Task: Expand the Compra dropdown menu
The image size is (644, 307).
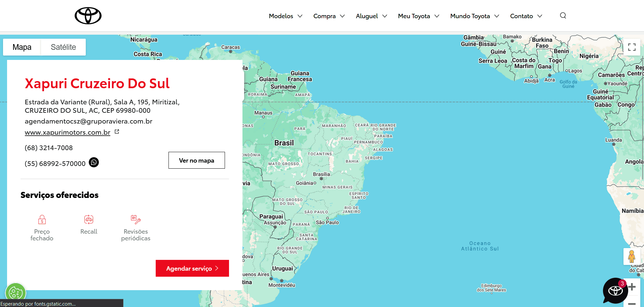Action: (329, 16)
